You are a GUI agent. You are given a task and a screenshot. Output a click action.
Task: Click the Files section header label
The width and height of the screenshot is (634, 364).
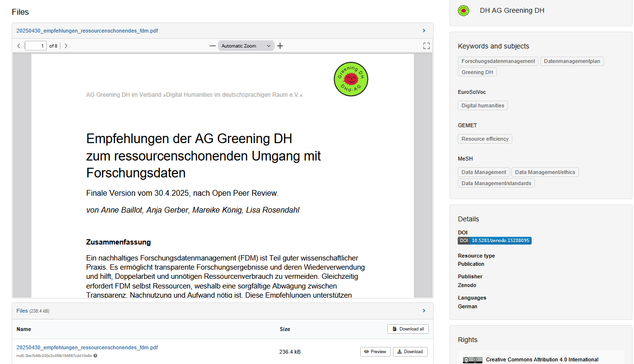pyautogui.click(x=20, y=12)
